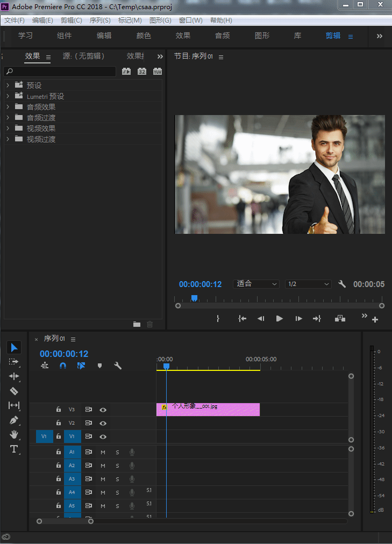Go to In point button
The height and width of the screenshot is (544, 392).
pos(242,318)
